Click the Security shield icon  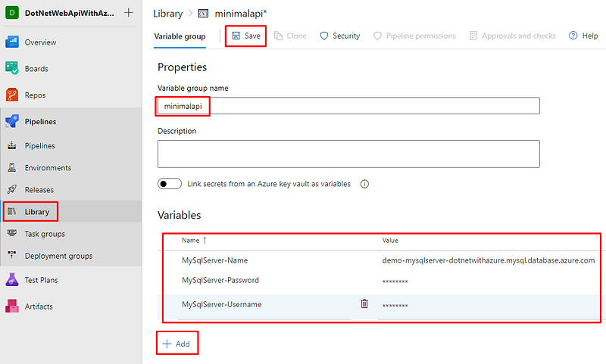click(324, 36)
